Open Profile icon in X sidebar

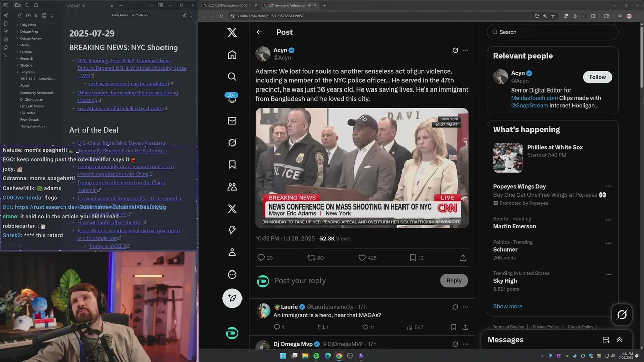coord(232,252)
